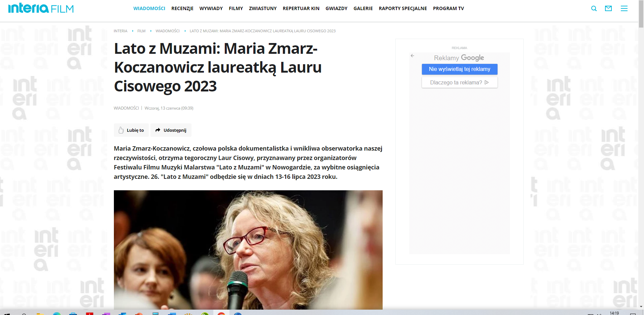The width and height of the screenshot is (644, 315).
Task: Click WIADOMOŚCI category label above the date
Action: click(126, 108)
